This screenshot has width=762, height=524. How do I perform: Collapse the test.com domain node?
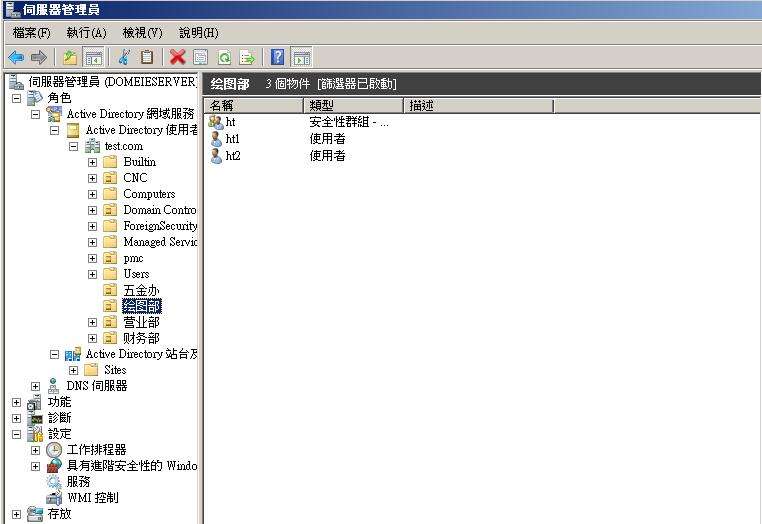[73, 146]
